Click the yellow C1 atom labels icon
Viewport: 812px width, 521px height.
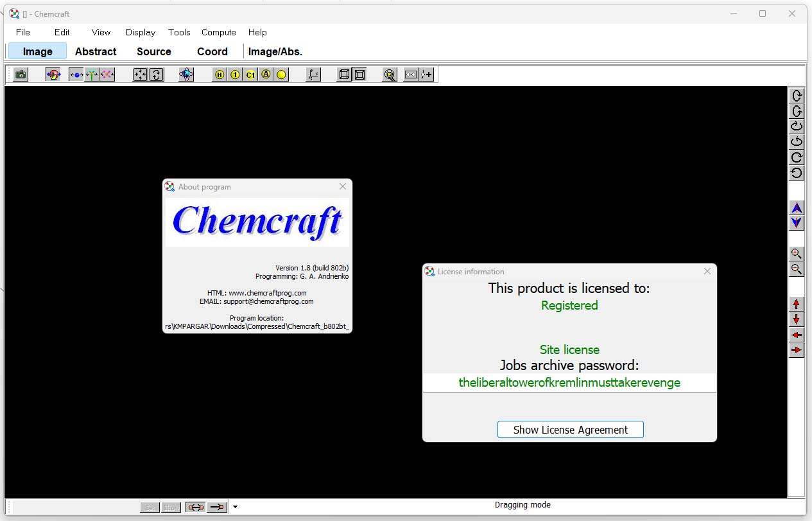(x=250, y=75)
